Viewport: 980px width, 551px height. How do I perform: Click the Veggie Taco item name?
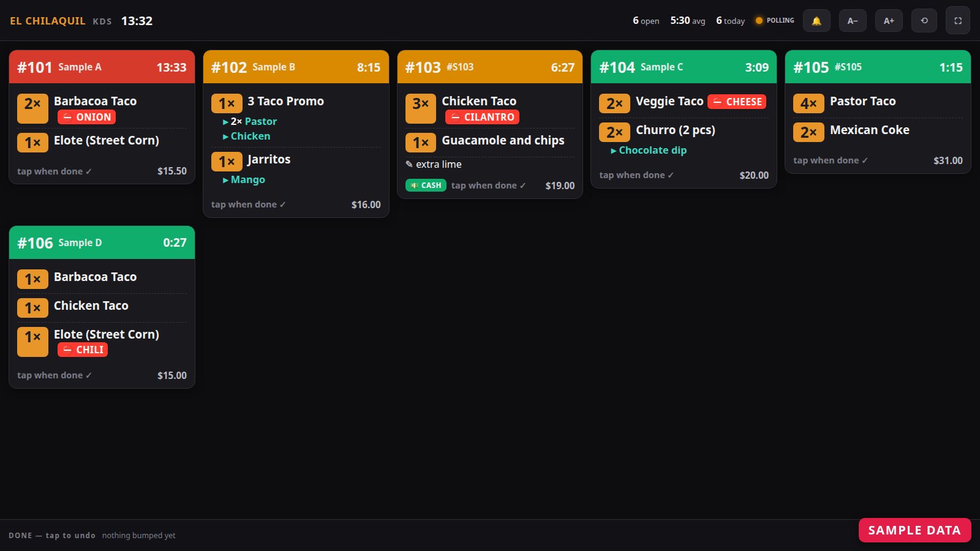[669, 101]
